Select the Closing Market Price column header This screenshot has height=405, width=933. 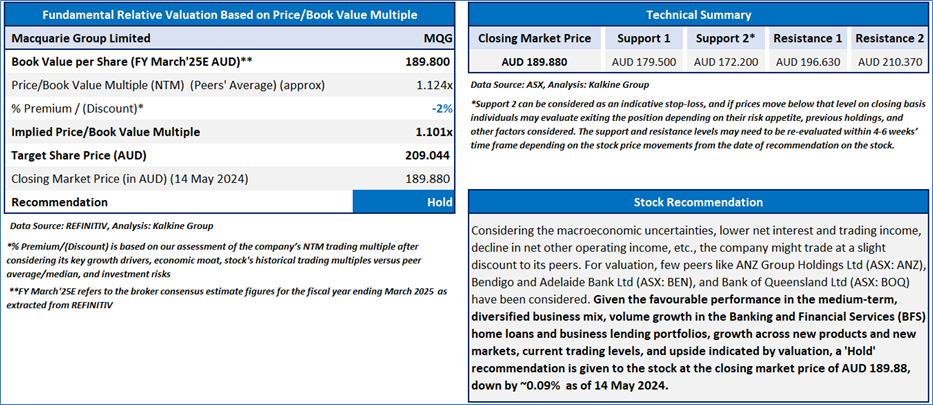(x=534, y=39)
